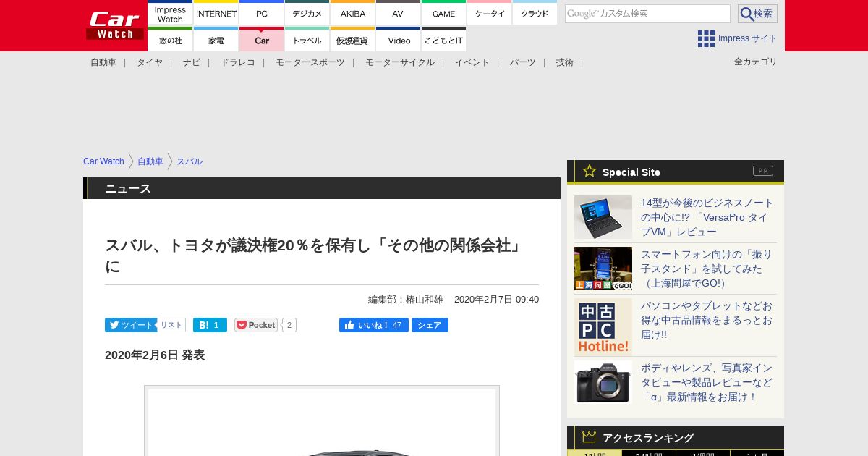
Task: Go to Car Watch breadcrumb link
Action: [x=103, y=161]
